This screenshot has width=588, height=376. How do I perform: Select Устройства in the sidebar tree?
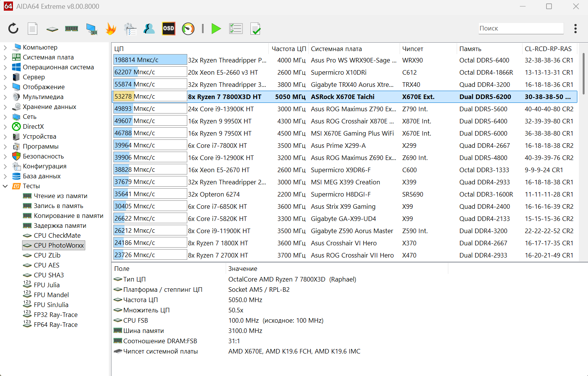tap(40, 136)
